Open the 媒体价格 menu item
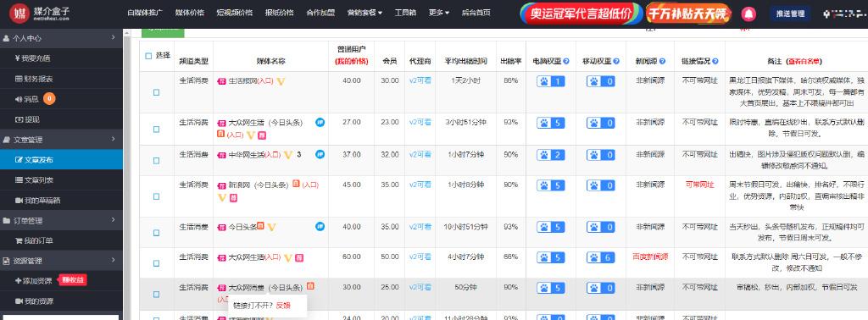The width and height of the screenshot is (868, 320). pos(189,13)
